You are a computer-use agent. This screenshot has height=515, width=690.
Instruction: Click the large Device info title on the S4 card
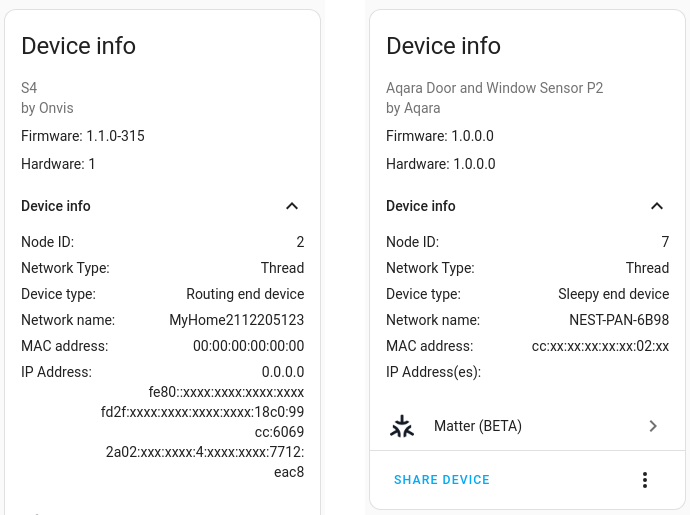[x=78, y=45]
